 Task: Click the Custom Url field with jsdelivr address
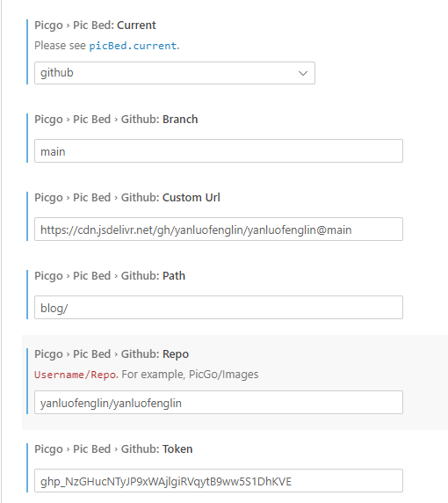click(219, 229)
